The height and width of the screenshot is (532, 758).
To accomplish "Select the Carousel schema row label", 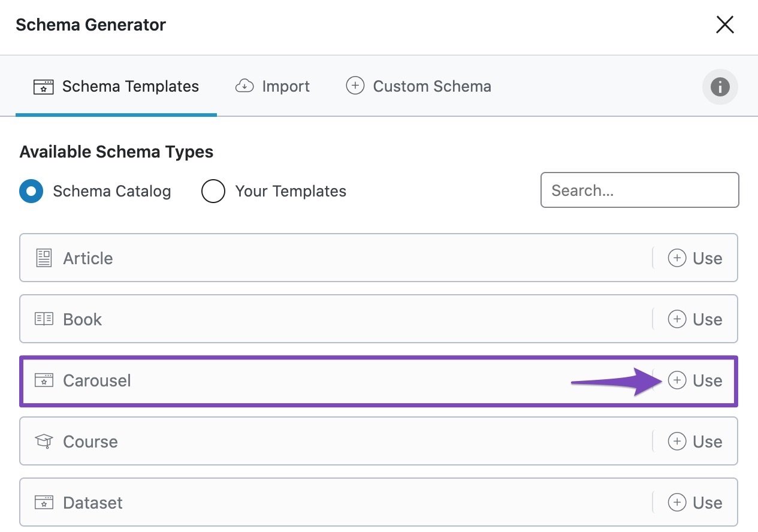I will point(97,380).
